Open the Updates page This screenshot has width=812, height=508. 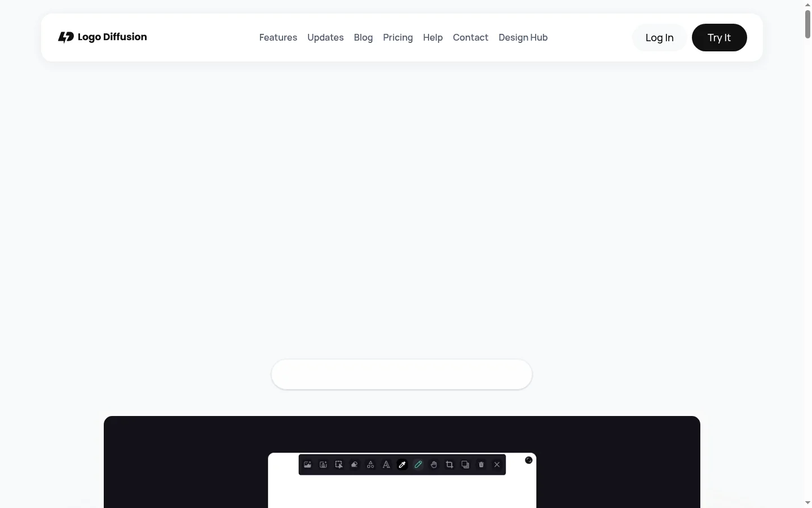(325, 37)
